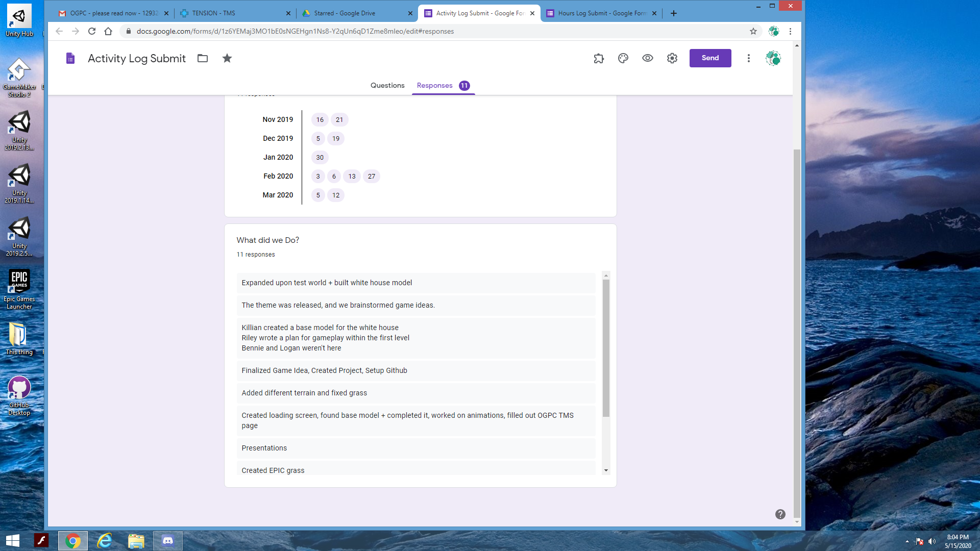Click the help question mark button
The image size is (980, 551).
779,514
